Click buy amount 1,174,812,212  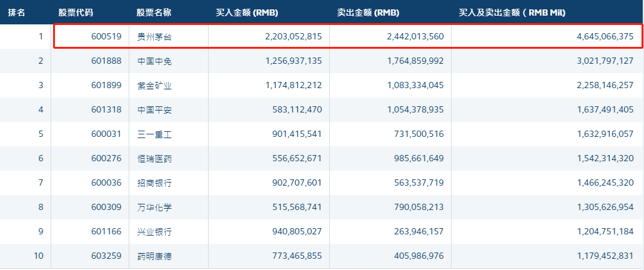coord(294,85)
